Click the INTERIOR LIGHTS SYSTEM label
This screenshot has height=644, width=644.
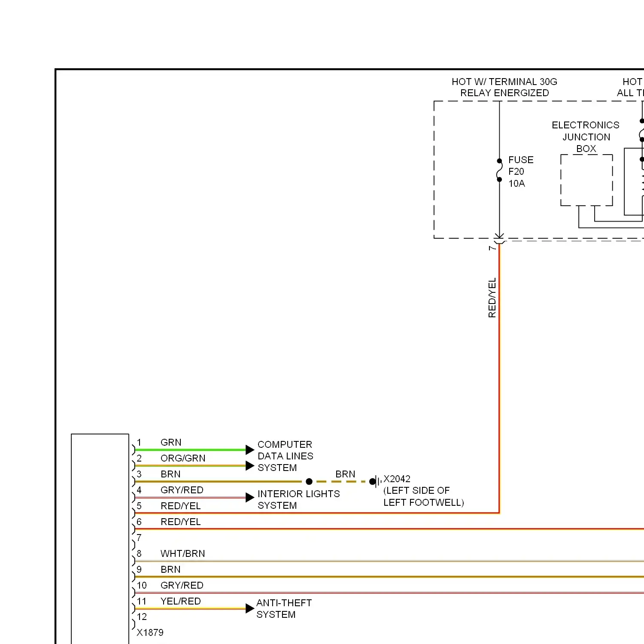click(x=299, y=499)
